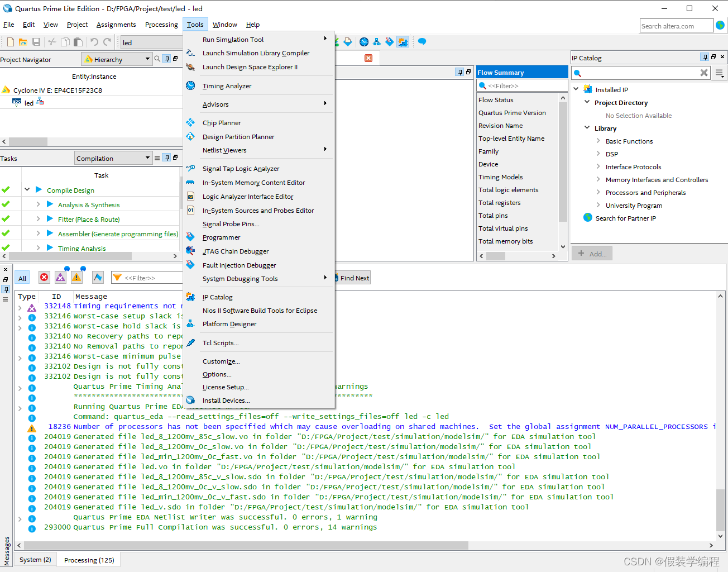
Task: Open the Netlist Viewer toolbar icon
Action: click(x=377, y=41)
